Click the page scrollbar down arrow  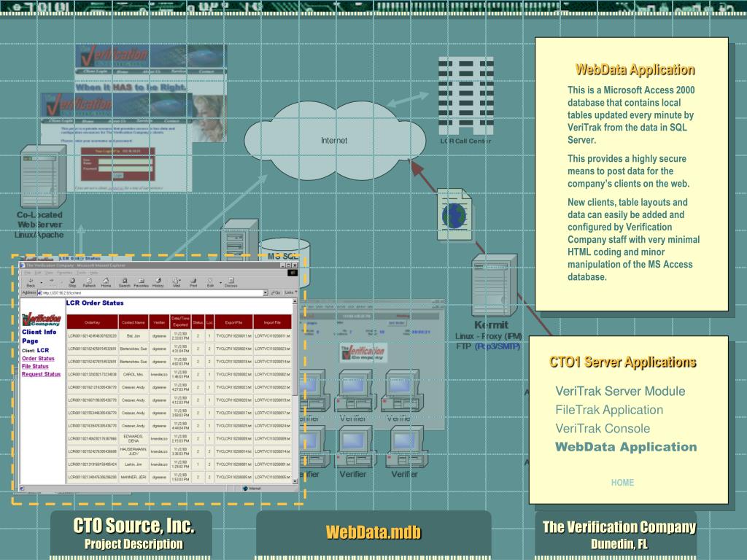coord(295,481)
